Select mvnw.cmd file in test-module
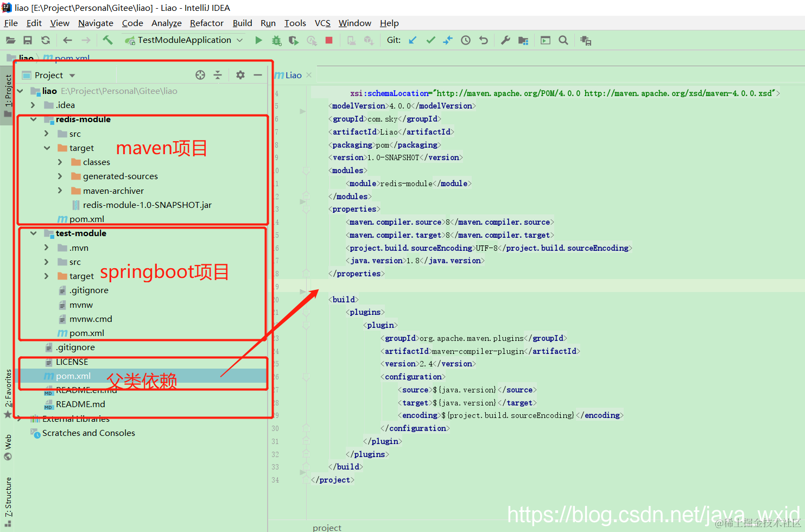 (91, 319)
